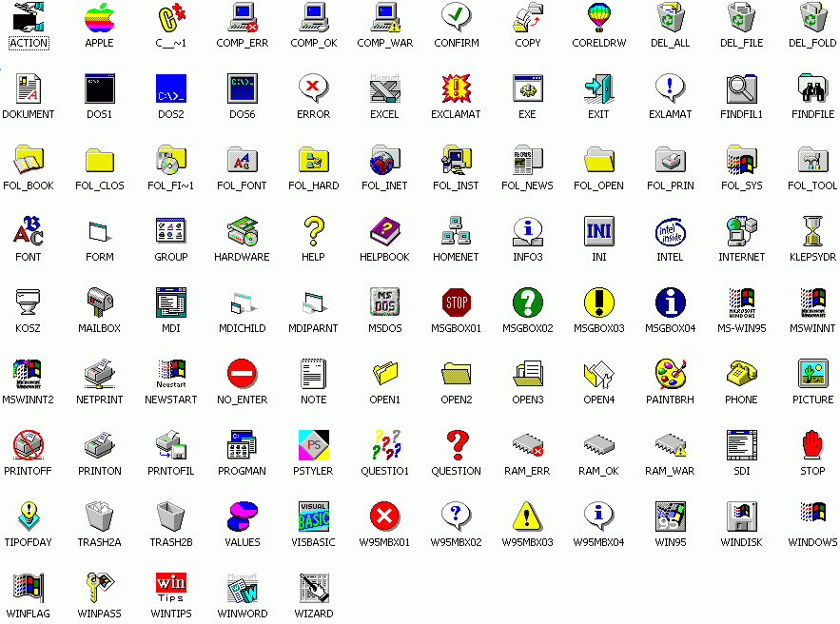
Task: Click the TRASH2A full trash icon
Action: tap(100, 516)
